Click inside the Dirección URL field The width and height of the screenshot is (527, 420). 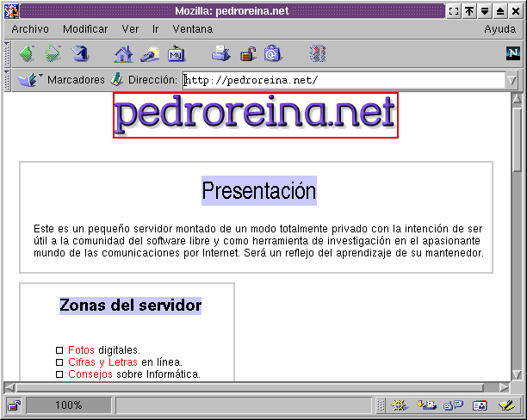(344, 80)
